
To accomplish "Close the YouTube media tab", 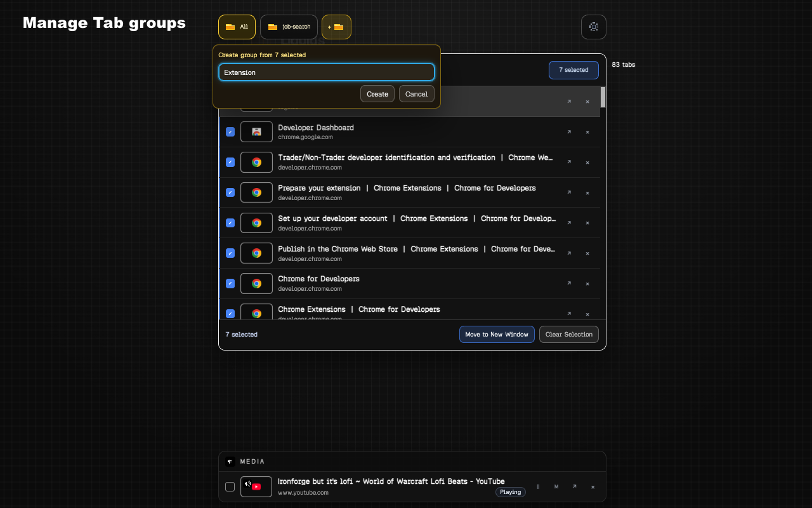I will coord(593,487).
